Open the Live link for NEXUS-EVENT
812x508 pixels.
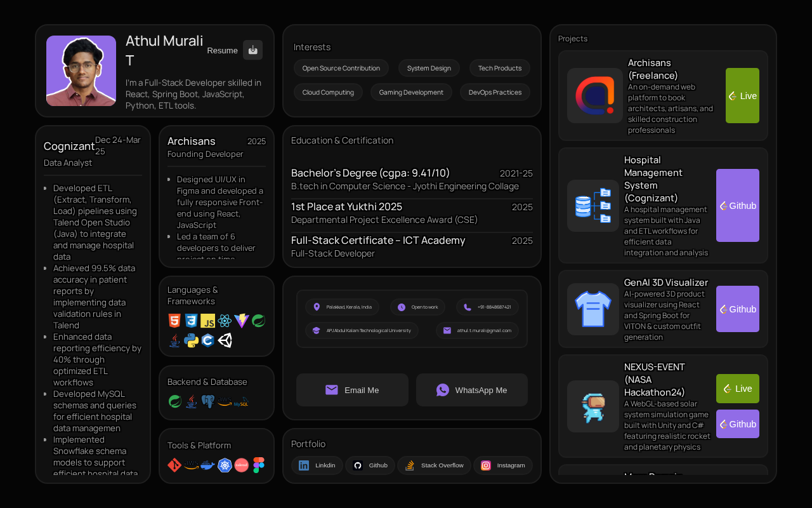coord(738,389)
